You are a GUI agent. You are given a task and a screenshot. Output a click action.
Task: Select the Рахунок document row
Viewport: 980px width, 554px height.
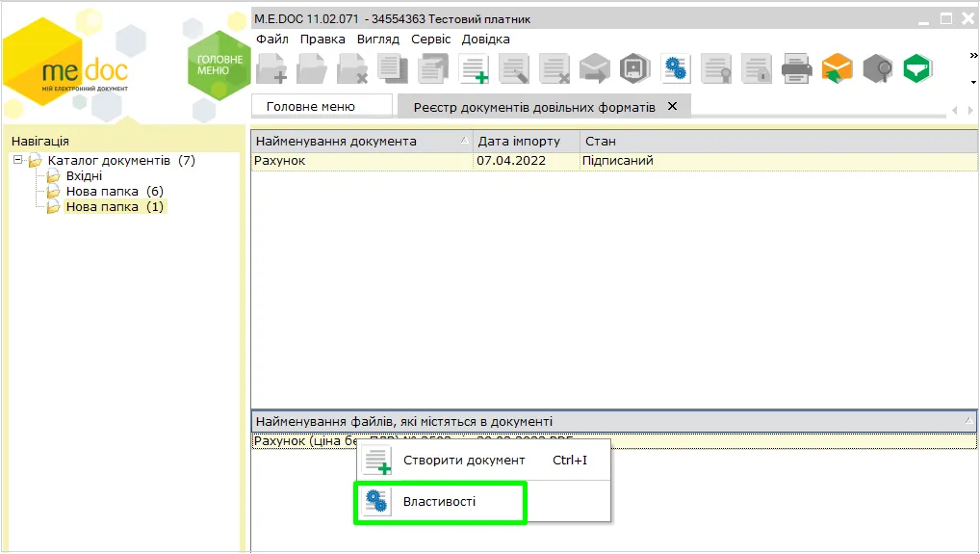click(x=614, y=161)
